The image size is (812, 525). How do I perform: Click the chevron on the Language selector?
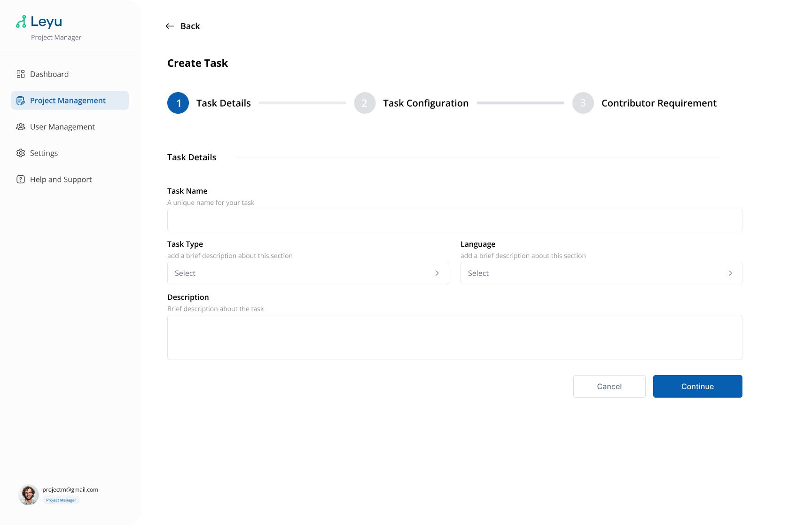(730, 273)
